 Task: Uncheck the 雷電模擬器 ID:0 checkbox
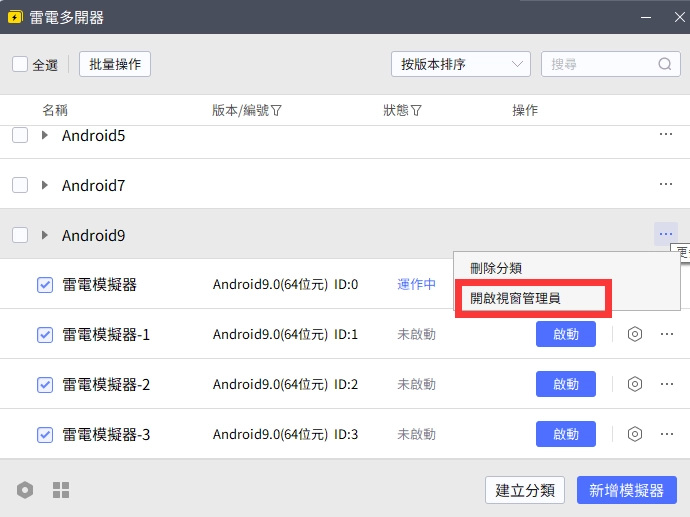tap(44, 285)
